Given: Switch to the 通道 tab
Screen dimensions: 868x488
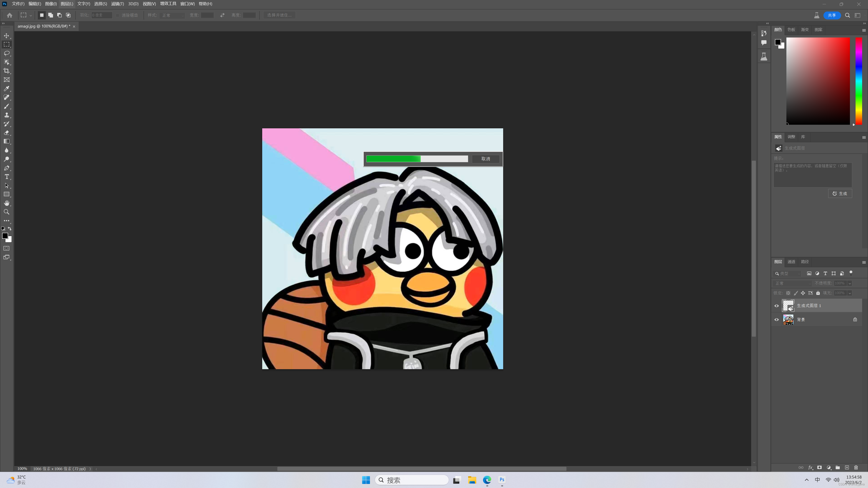Looking at the screenshot, I should pyautogui.click(x=791, y=262).
